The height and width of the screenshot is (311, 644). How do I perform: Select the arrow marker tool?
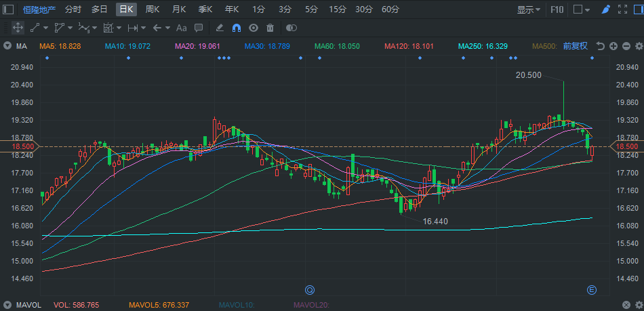(157, 28)
